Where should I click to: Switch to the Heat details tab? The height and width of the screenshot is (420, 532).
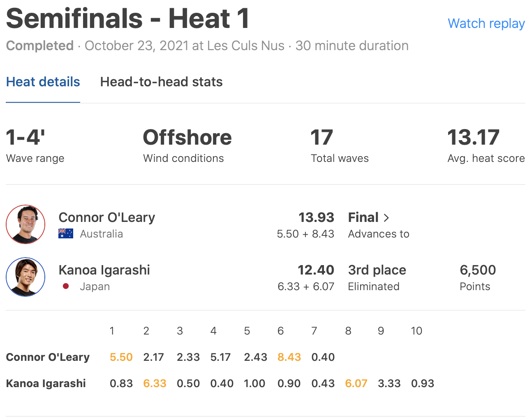click(x=43, y=82)
